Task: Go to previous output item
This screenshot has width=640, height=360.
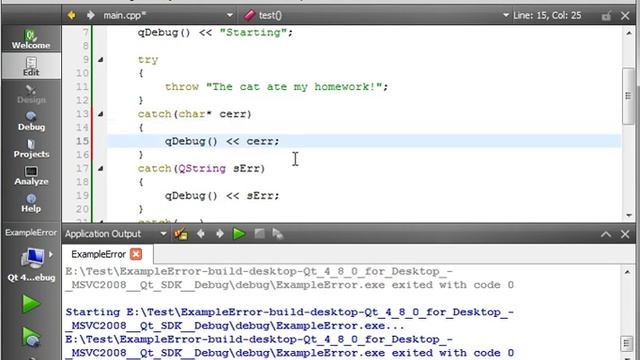Action: coord(200,234)
